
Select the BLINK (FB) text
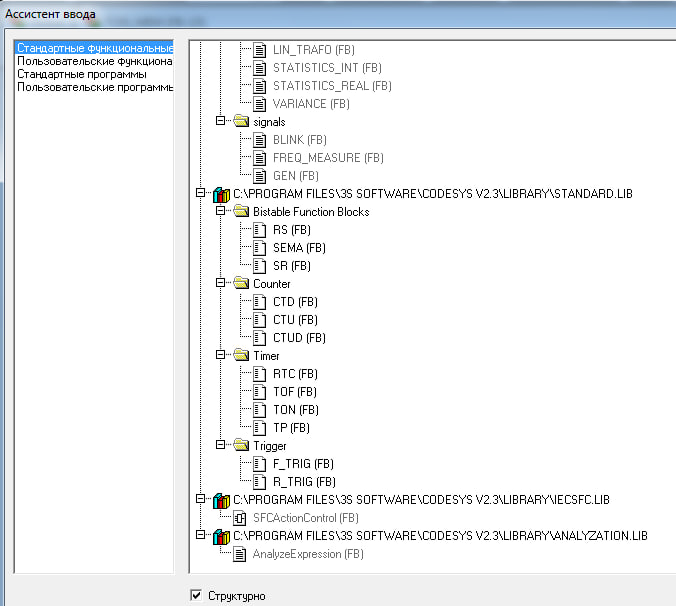pyautogui.click(x=300, y=140)
